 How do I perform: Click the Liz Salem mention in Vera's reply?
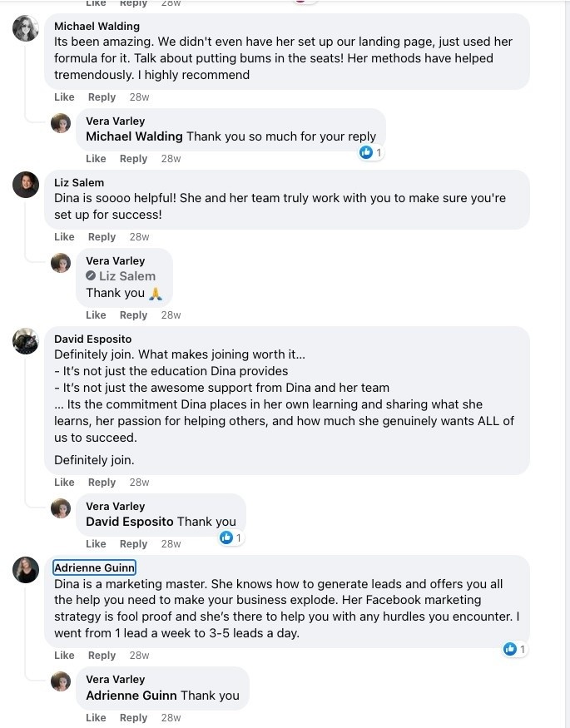click(x=126, y=276)
